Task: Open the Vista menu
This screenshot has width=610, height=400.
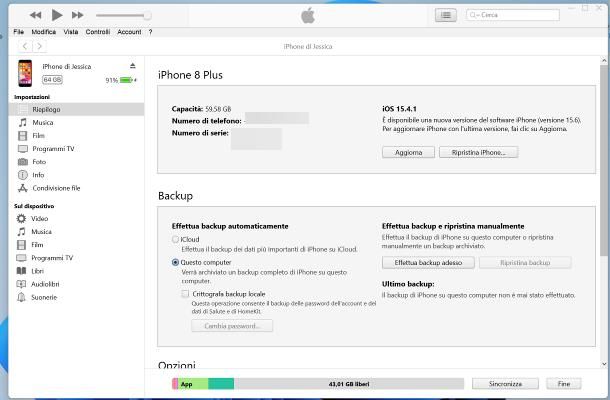Action: pos(71,32)
